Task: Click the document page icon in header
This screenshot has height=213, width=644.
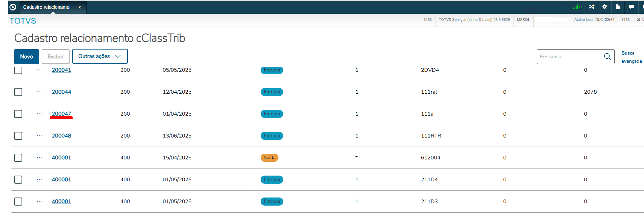Action: (x=618, y=7)
